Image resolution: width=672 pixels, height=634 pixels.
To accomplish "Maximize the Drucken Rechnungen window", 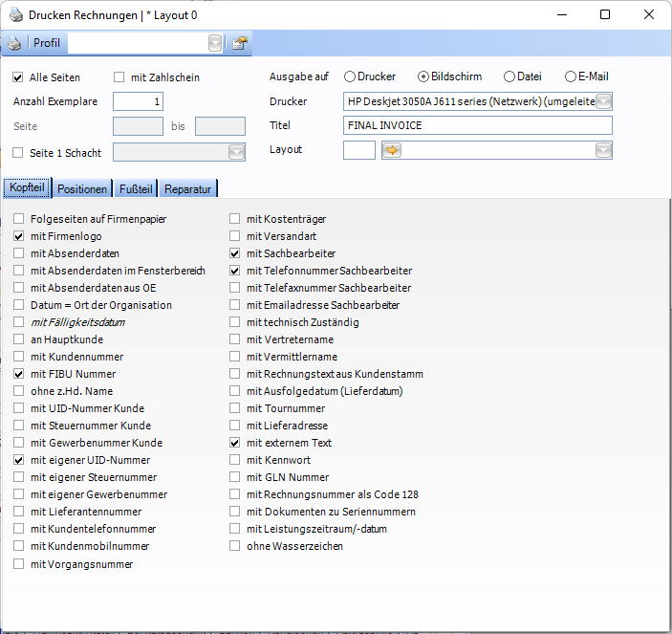I will [605, 15].
